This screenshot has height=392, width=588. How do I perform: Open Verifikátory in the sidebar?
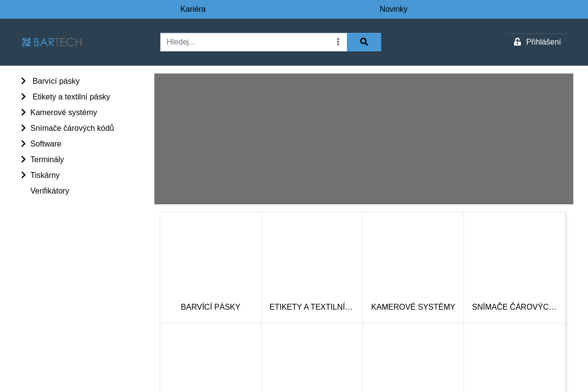tap(49, 191)
